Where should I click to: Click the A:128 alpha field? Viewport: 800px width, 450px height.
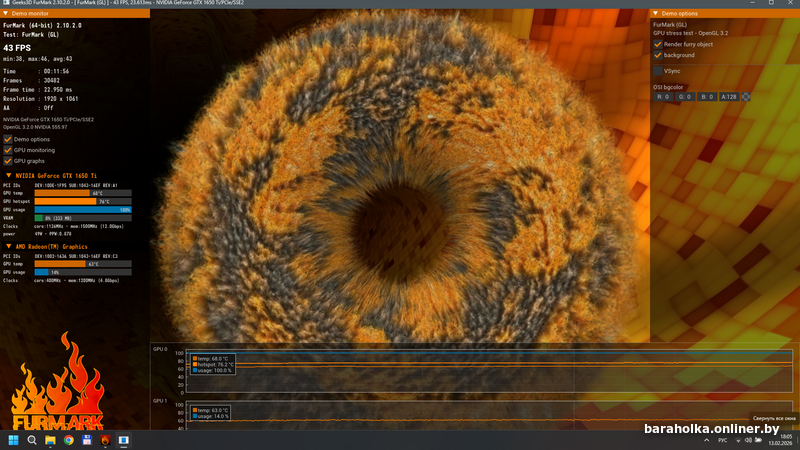[x=729, y=96]
